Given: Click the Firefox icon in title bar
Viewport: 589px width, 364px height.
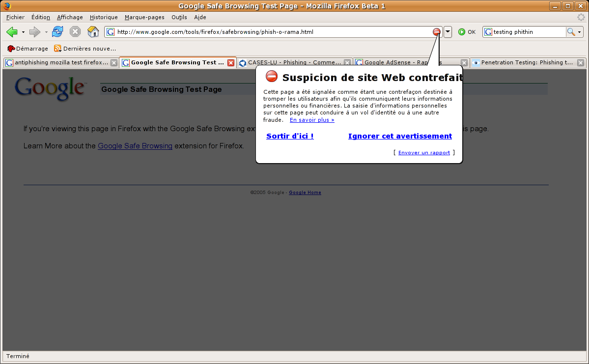Looking at the screenshot, I should (7, 5).
